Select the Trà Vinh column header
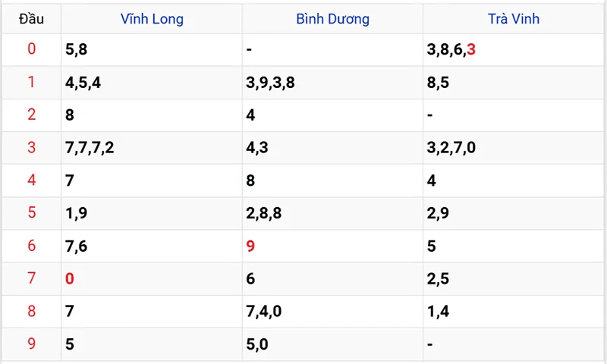 pos(514,19)
